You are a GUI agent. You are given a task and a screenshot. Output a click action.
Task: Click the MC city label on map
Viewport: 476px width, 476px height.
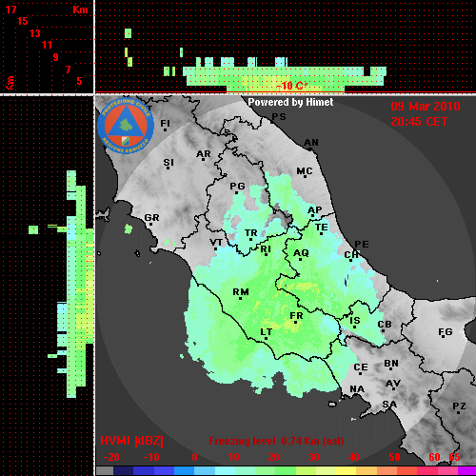pos(305,171)
